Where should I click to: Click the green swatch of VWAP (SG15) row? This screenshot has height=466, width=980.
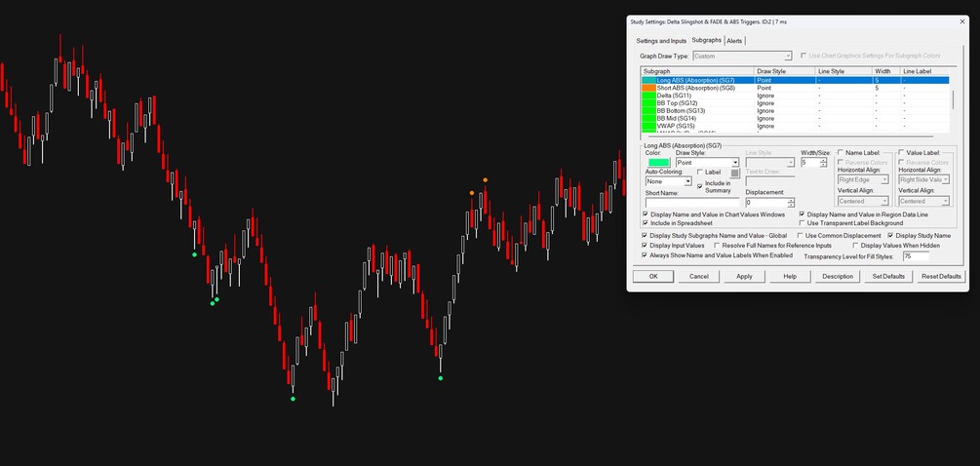tap(648, 126)
